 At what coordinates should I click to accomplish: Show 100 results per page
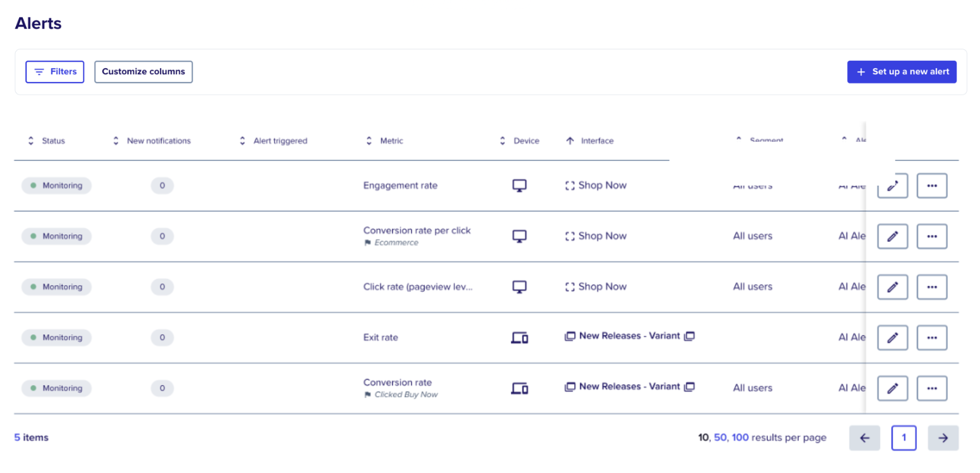tap(740, 437)
